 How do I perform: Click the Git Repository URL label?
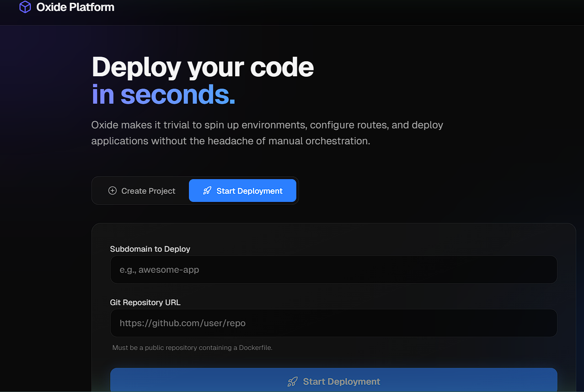tap(145, 302)
